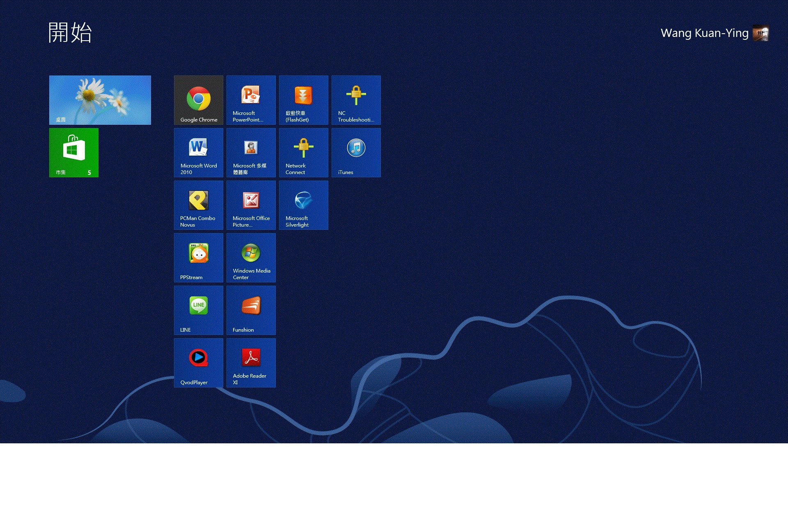Launch the iTunes tile
788x532 pixels.
pos(356,153)
